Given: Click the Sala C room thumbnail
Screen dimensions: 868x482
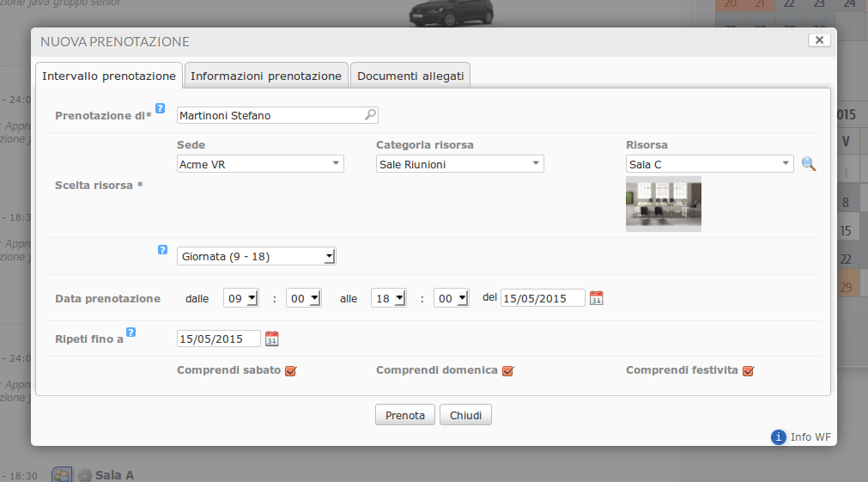Looking at the screenshot, I should click(x=663, y=204).
